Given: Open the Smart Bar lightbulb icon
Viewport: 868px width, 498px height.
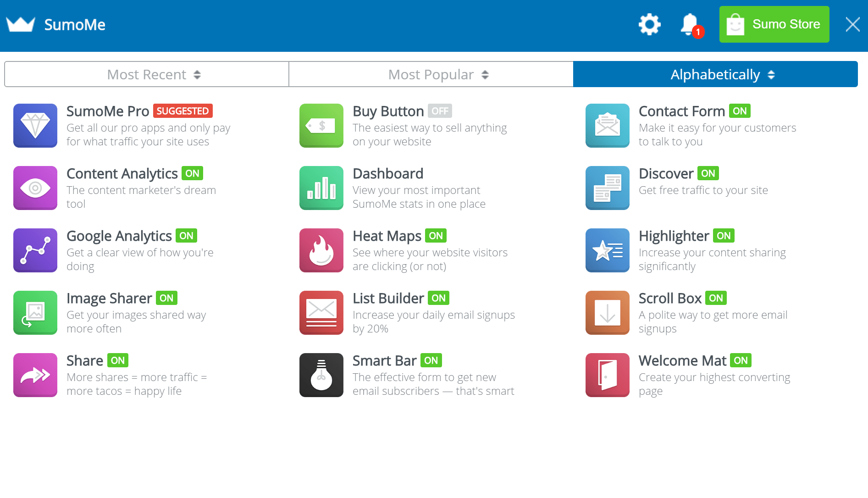Looking at the screenshot, I should (x=321, y=375).
